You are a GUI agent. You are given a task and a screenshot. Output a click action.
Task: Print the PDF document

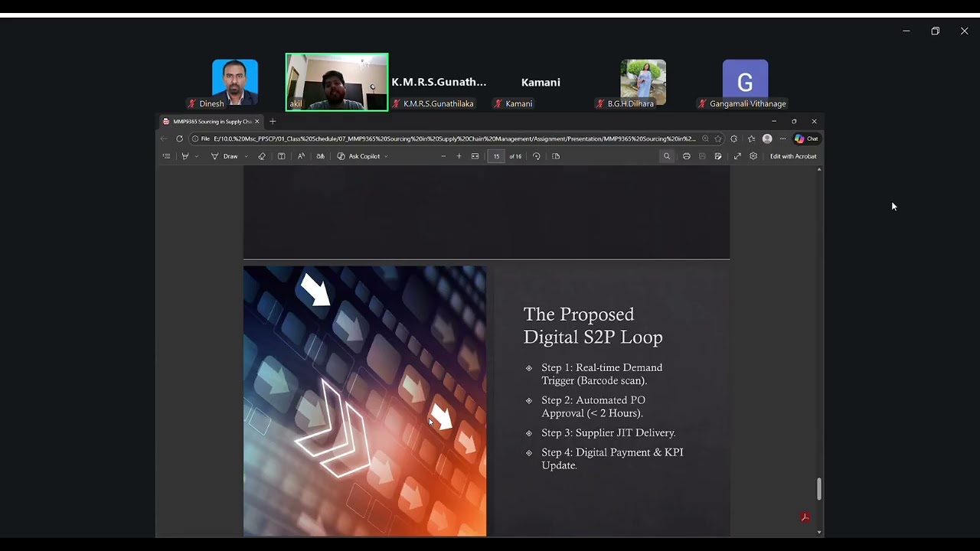pyautogui.click(x=686, y=156)
